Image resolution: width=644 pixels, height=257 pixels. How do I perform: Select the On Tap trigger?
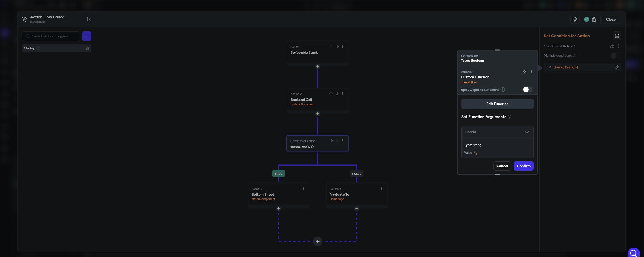[57, 48]
